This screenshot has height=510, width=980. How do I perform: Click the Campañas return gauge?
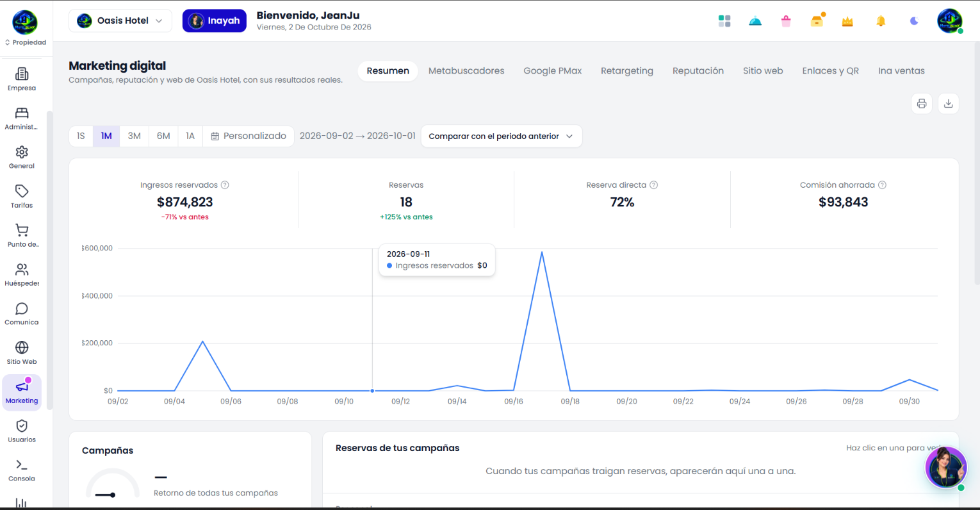click(x=113, y=484)
